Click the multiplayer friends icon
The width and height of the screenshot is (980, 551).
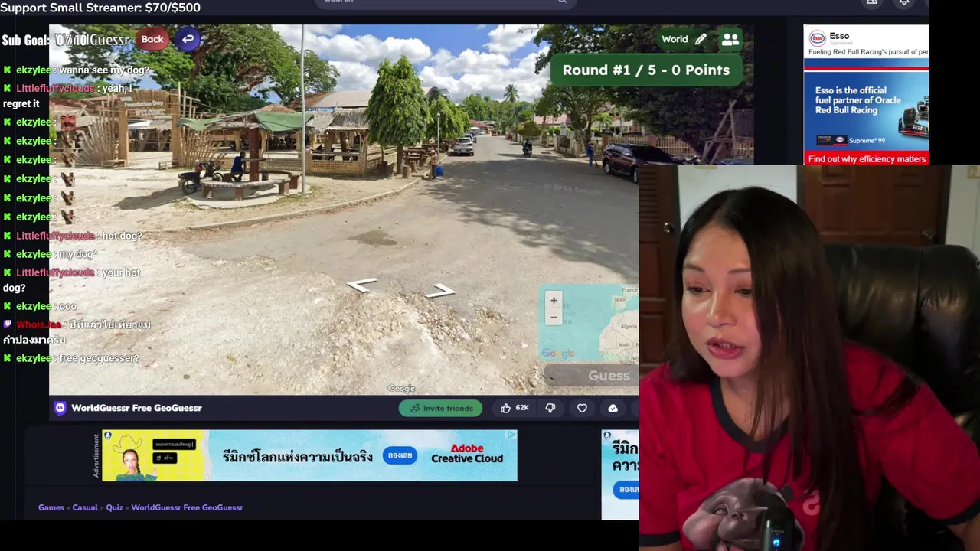click(730, 39)
